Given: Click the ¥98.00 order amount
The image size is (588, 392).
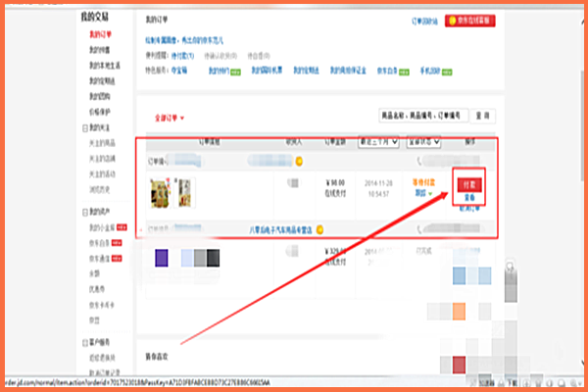Looking at the screenshot, I should [x=335, y=182].
